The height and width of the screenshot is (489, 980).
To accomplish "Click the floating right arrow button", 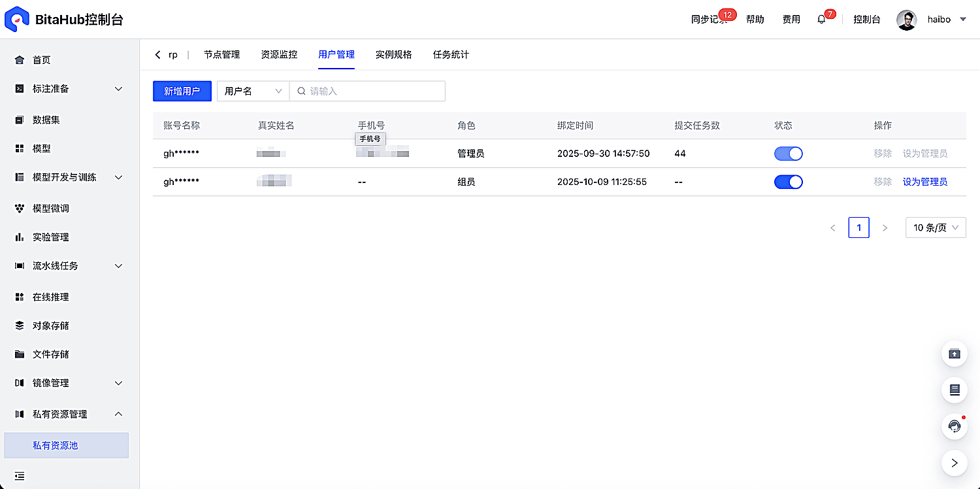I will tap(955, 463).
